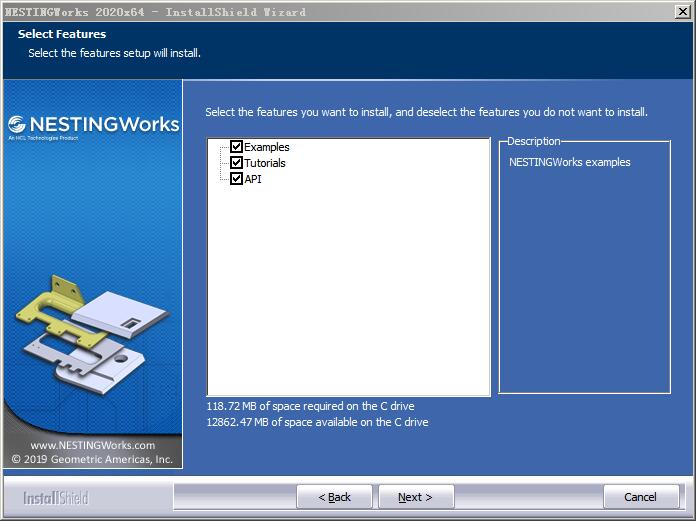Viewport: 696px width, 521px height.
Task: Select the API tree item label
Action: click(253, 179)
